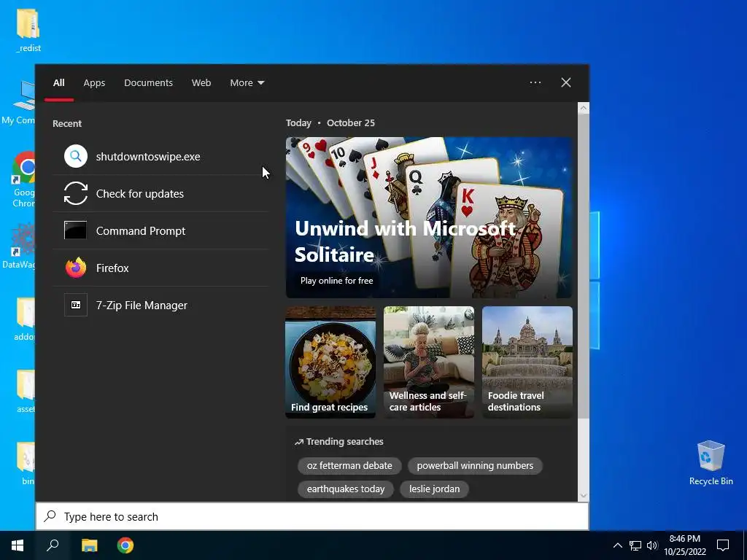Launch Google Chrome from taskbar
Viewport: 747px width, 560px height.
pyautogui.click(x=125, y=545)
